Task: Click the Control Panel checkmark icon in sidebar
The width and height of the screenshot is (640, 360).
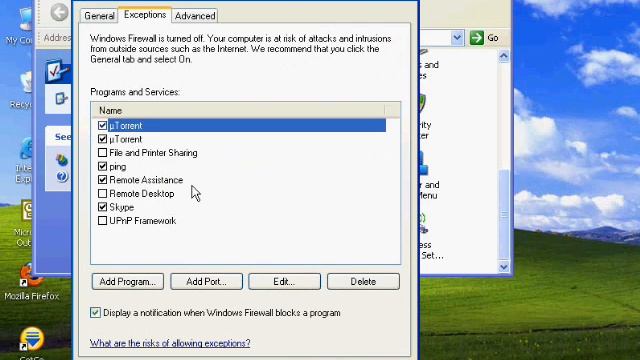Action: coord(58,70)
